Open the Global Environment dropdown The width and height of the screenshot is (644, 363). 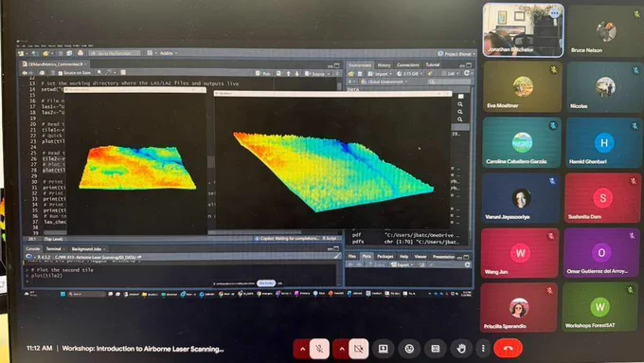(x=385, y=82)
